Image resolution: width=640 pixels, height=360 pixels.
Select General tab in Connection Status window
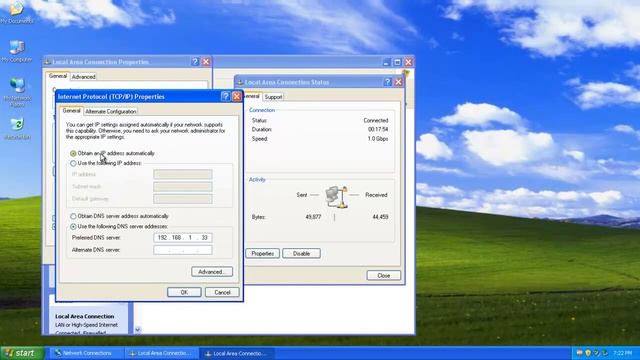point(251,96)
